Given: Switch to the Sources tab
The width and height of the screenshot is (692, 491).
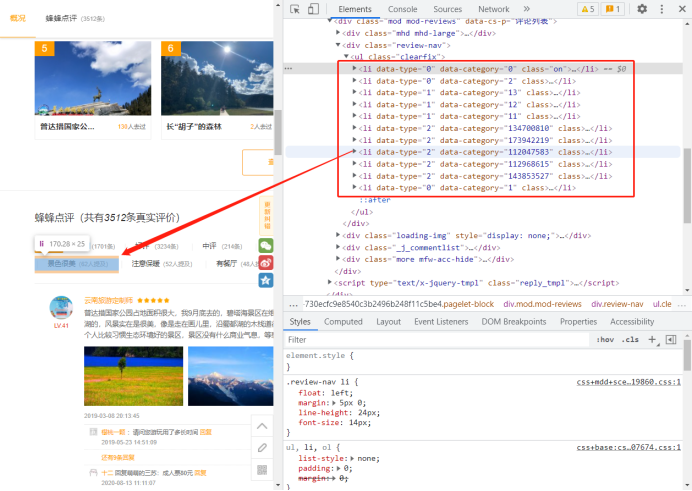Looking at the screenshot, I should [x=448, y=9].
